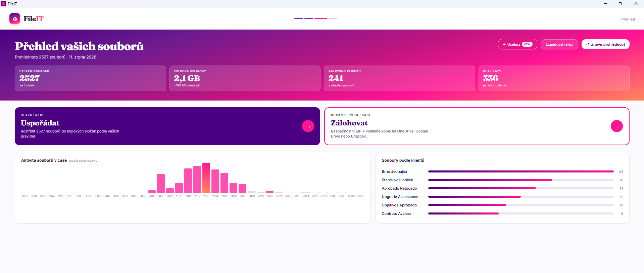Image resolution: width=644 pixels, height=273 pixels.
Task: Select the Contrato Avalora client name
Action: (x=396, y=213)
